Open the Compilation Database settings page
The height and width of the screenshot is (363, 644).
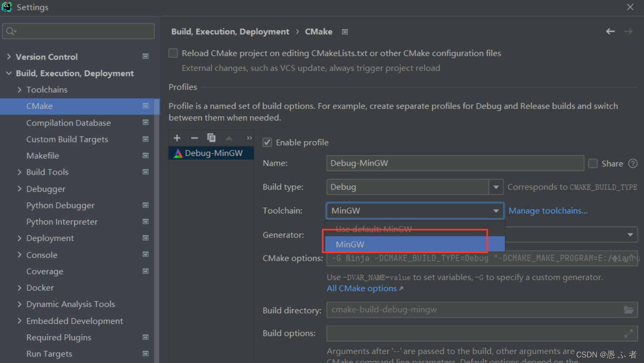click(x=69, y=123)
